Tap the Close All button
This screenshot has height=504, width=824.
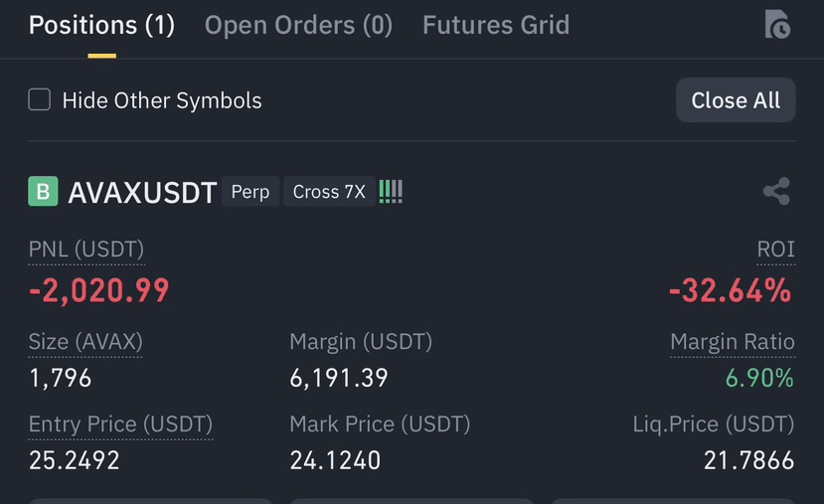(736, 100)
